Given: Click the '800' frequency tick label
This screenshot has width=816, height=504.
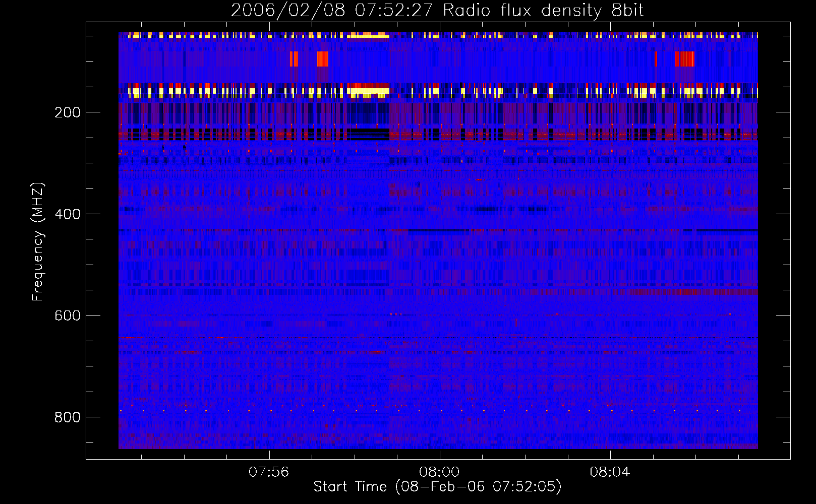Looking at the screenshot, I should pos(68,417).
